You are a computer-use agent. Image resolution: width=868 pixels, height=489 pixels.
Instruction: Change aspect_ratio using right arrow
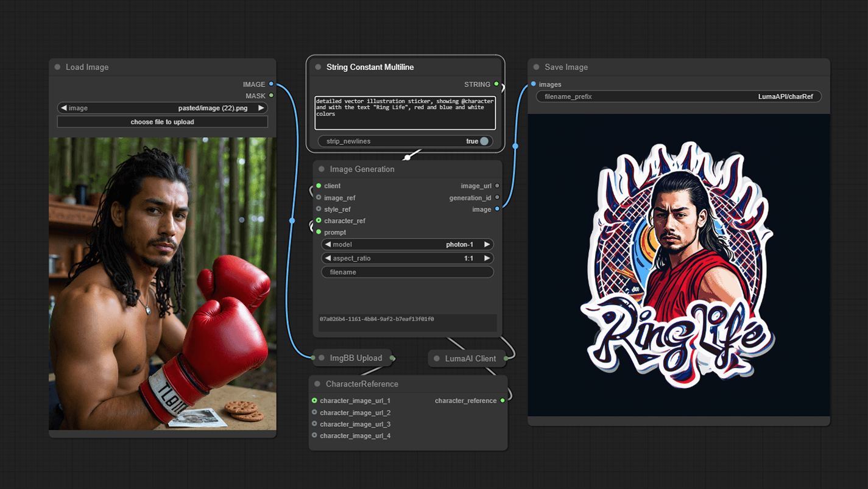click(487, 258)
